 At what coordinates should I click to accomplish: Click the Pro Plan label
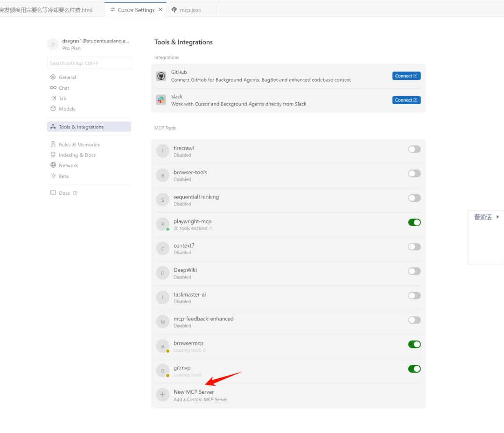(71, 48)
